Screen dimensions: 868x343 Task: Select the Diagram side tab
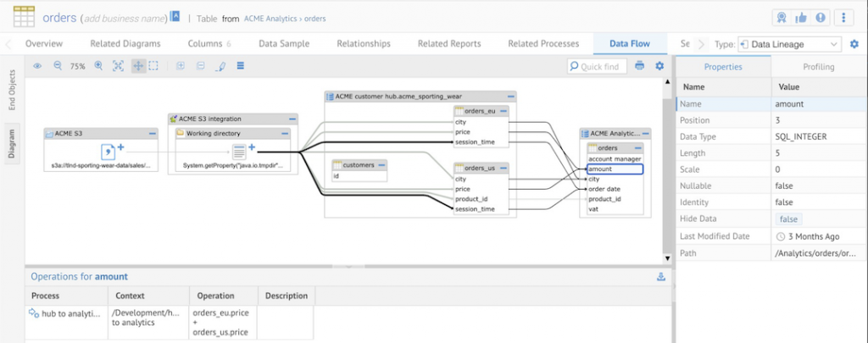(x=12, y=143)
